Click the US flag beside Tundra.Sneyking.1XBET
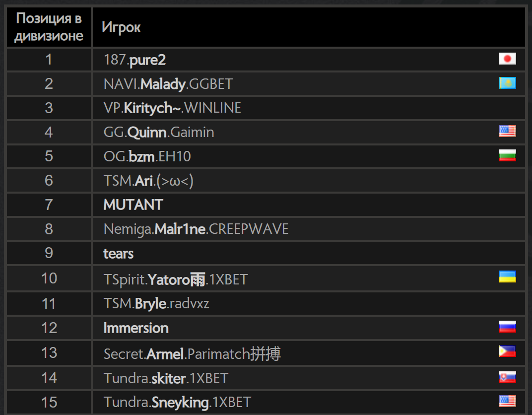This screenshot has width=532, height=415. pyautogui.click(x=507, y=401)
